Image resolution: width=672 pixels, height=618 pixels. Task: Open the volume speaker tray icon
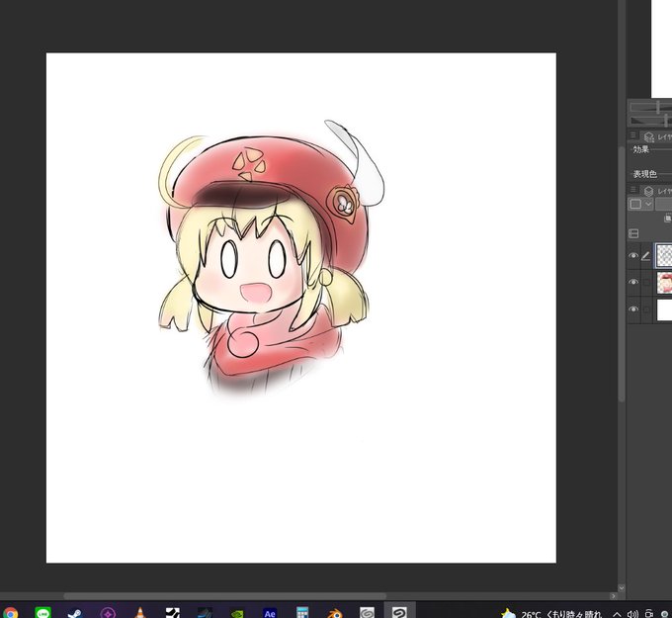(x=632, y=614)
